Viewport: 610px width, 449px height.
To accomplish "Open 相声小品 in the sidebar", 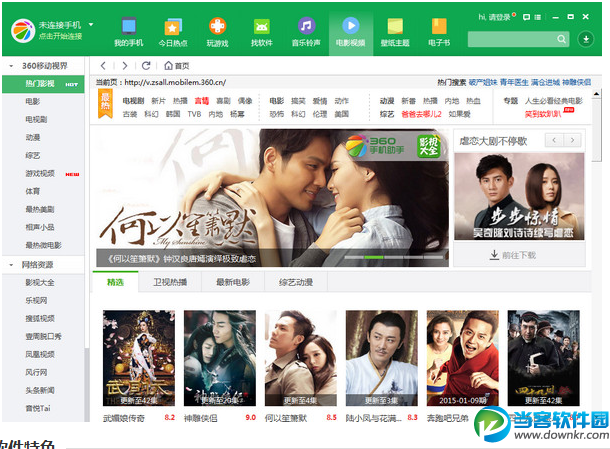I will 40,227.
